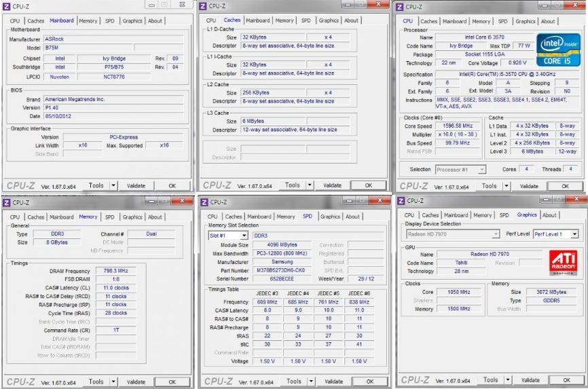Click CPU-Z title icon in CPU tab window
The image size is (588, 389).
pyautogui.click(x=401, y=6)
